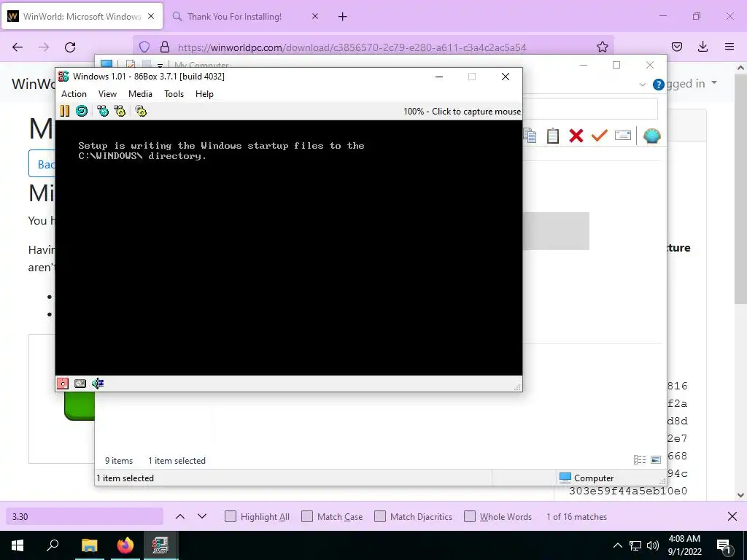Send Ctrl+Alt+Esc to the emulator

pos(120,111)
